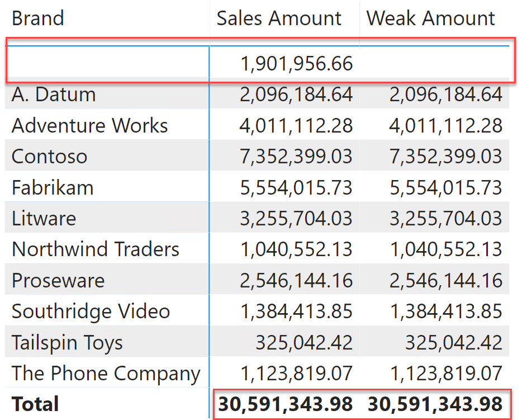Sort by the Weak Amount column header
The image size is (522, 420).
(x=430, y=18)
